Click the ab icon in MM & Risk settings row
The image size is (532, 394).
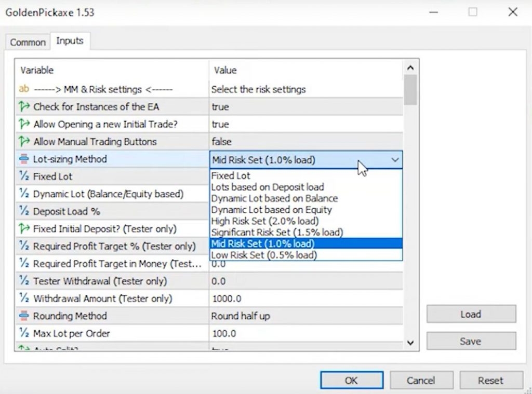tap(24, 89)
